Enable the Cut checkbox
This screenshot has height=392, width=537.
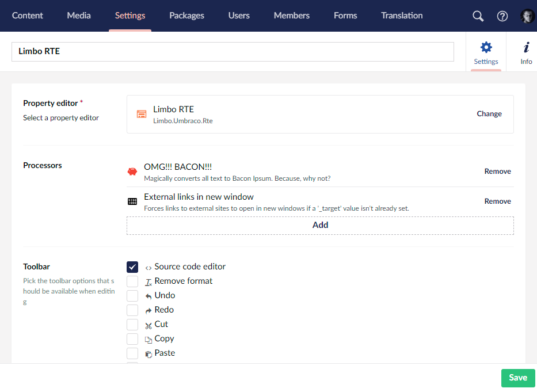click(132, 325)
